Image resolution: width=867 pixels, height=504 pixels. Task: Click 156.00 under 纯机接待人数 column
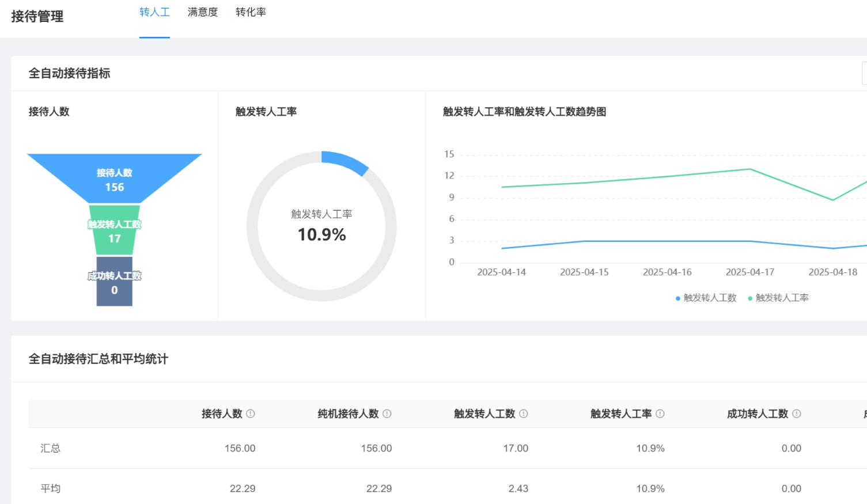click(x=376, y=448)
